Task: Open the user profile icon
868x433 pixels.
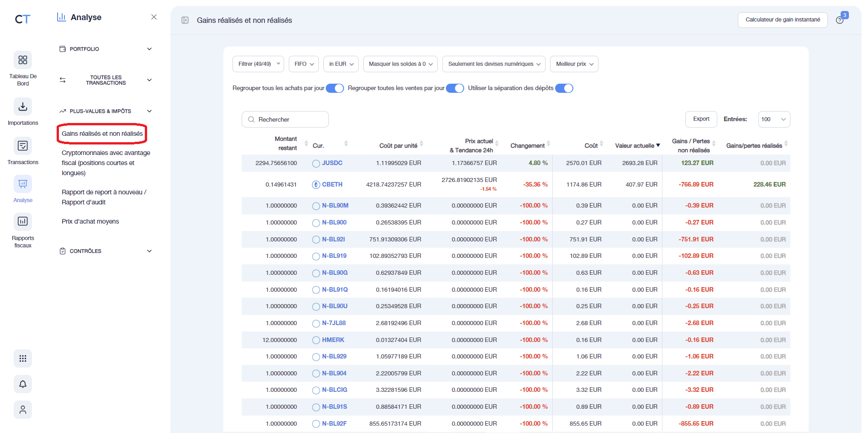Action: tap(22, 410)
